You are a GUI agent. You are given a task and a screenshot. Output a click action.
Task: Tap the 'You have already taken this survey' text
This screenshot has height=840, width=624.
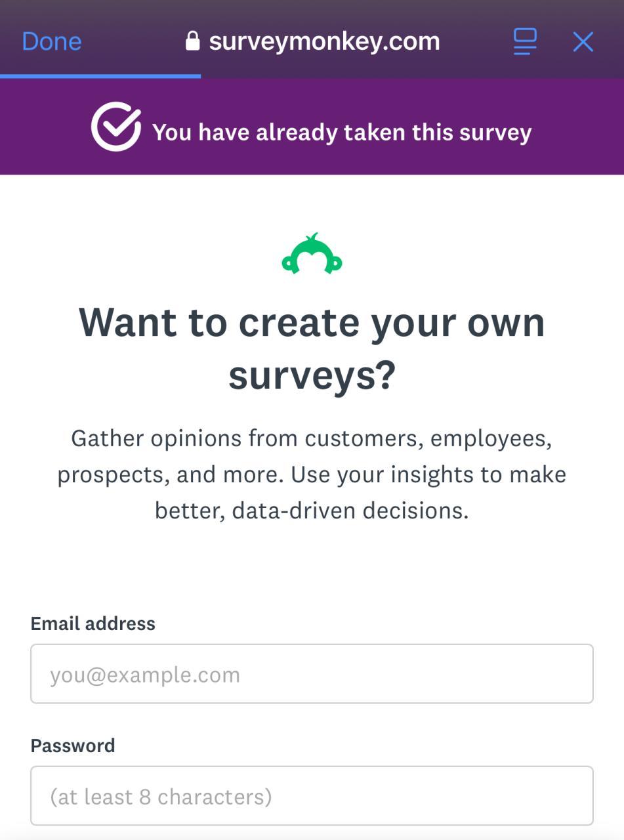point(341,132)
